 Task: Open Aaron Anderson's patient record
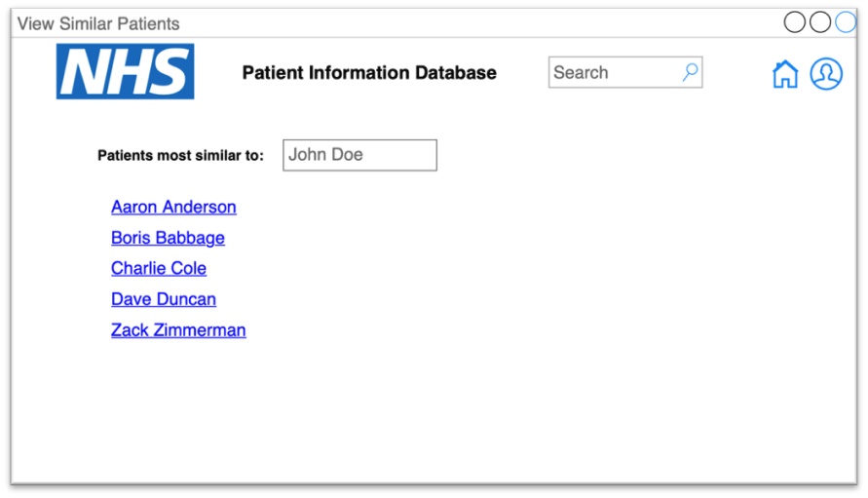[x=173, y=207]
